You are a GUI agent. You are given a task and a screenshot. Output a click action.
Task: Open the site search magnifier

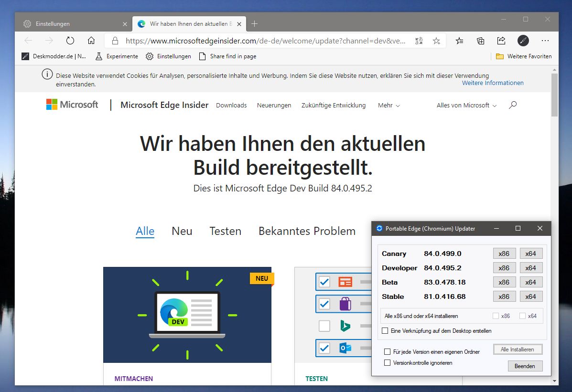pos(513,105)
